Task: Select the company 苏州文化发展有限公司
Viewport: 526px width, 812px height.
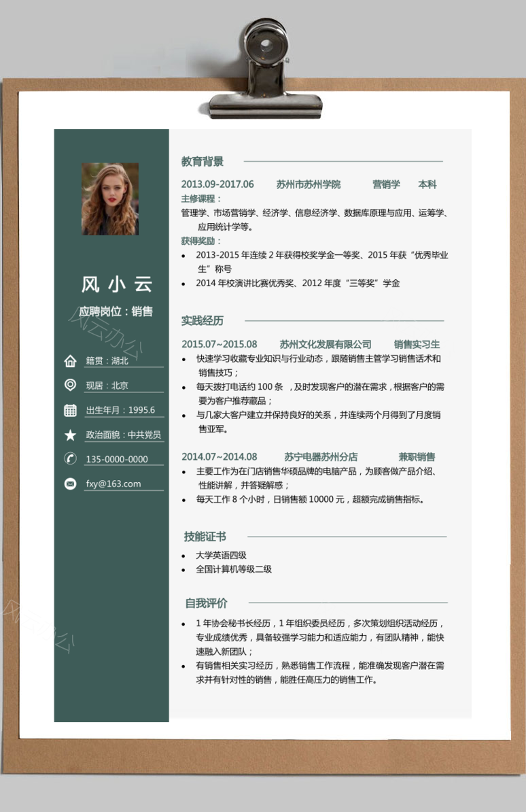Action: [326, 344]
